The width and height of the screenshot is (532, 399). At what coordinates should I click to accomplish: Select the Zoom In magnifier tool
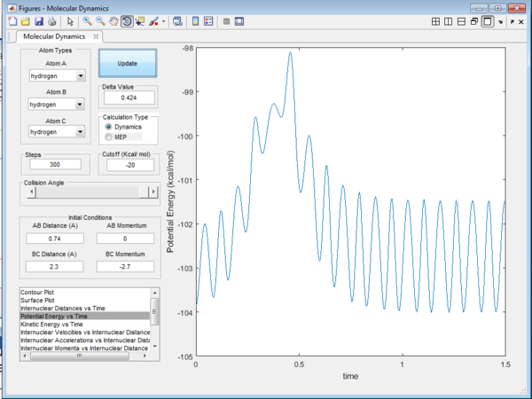pos(87,20)
